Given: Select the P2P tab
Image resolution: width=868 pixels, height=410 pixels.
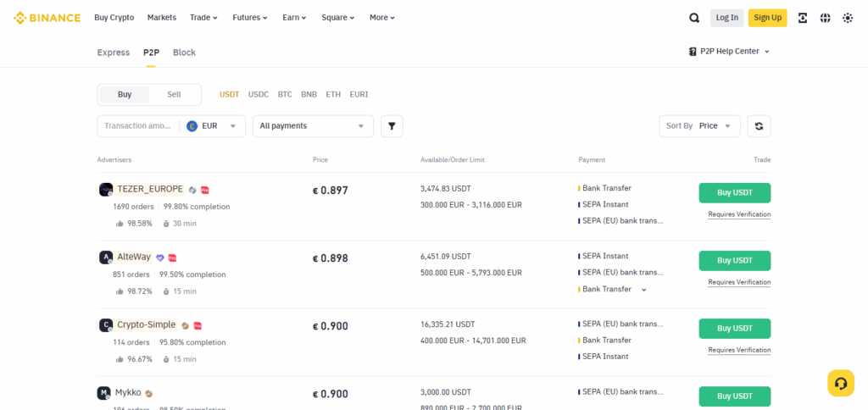Looking at the screenshot, I should [151, 53].
